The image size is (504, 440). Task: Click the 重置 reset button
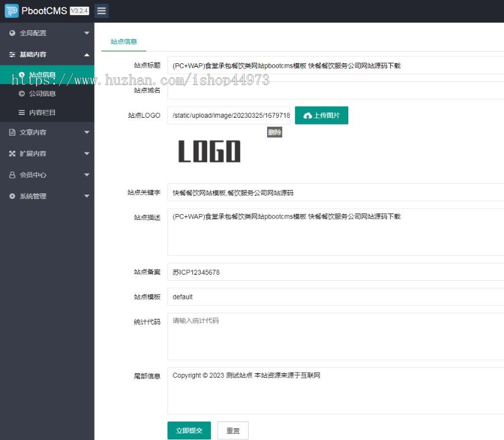click(x=233, y=430)
